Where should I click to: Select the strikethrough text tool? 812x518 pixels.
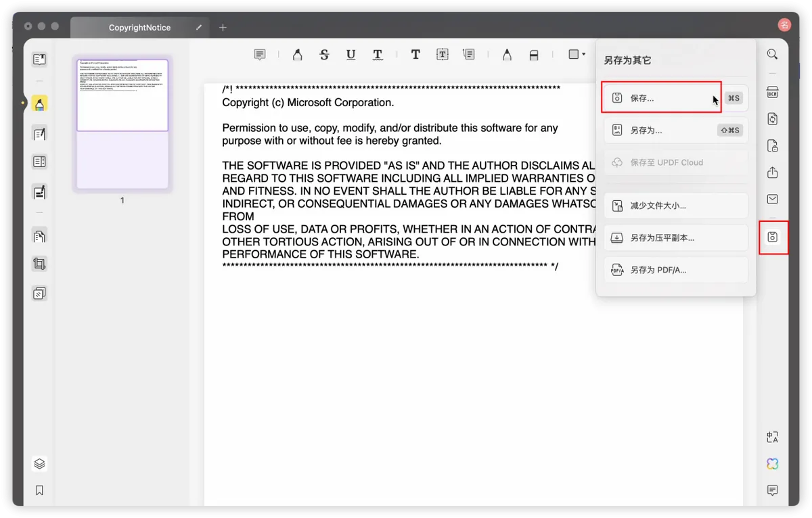(324, 55)
